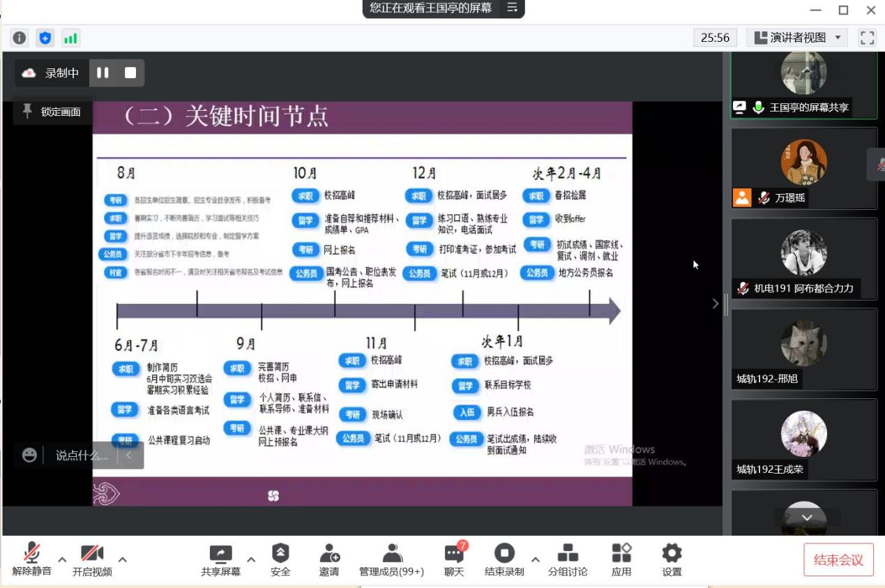Viewport: 885px width, 588px height.
Task: Open 设置 settings gear
Action: click(x=672, y=560)
